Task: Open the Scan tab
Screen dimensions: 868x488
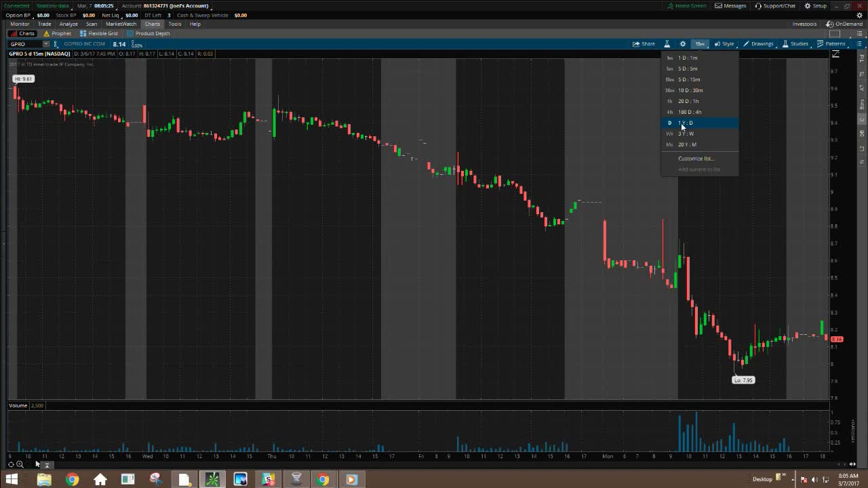Action: [x=92, y=24]
